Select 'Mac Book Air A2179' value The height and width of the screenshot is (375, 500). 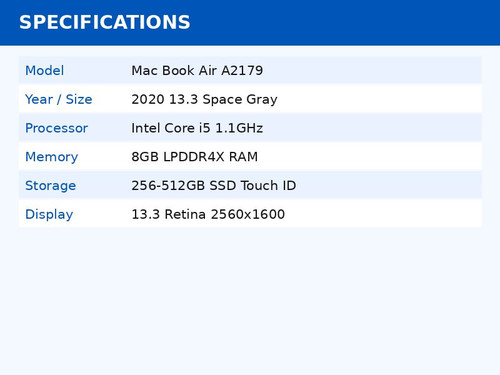coord(197,70)
